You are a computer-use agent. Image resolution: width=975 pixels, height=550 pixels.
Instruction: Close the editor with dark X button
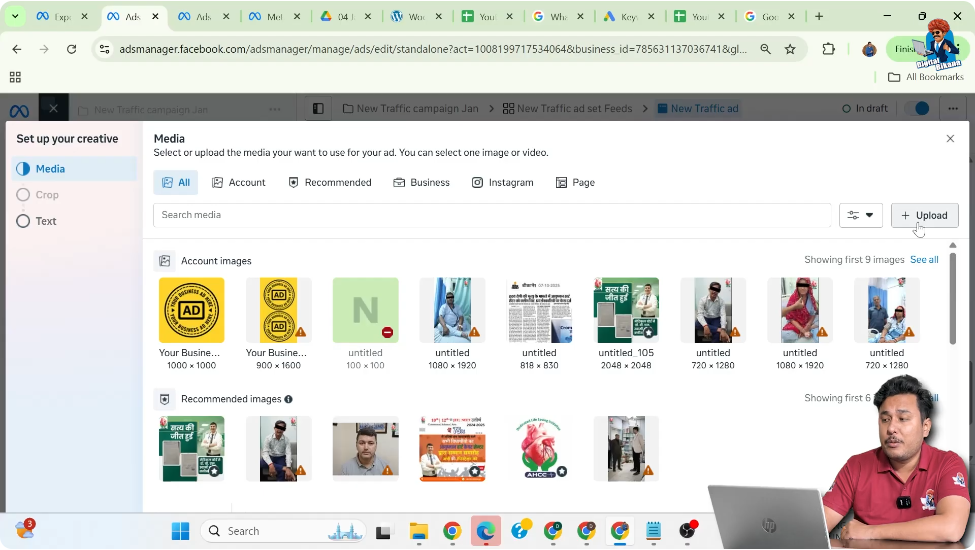[x=53, y=109]
